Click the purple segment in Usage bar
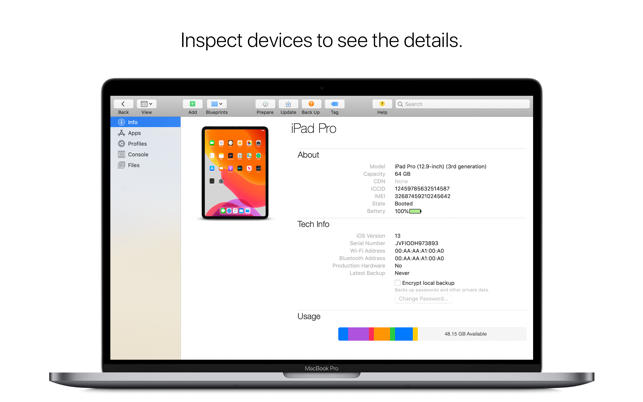643x402 pixels. 358,334
